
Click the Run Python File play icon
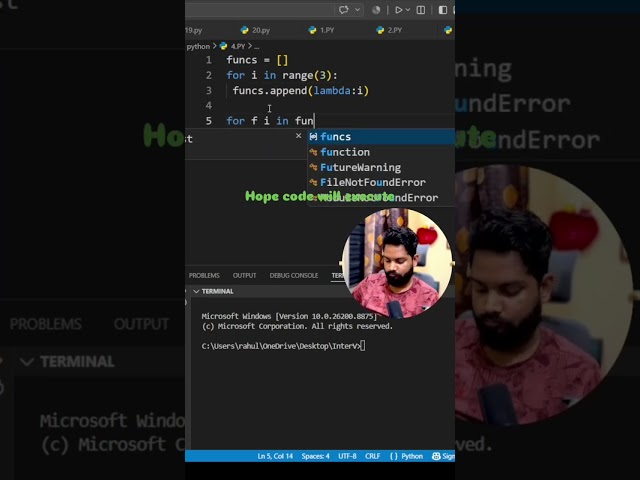pyautogui.click(x=398, y=10)
